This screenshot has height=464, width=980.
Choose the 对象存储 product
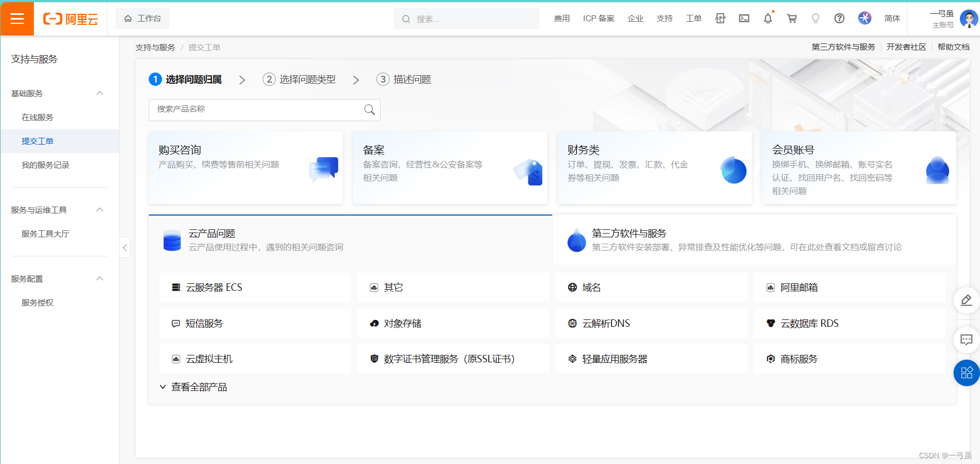(x=453, y=323)
